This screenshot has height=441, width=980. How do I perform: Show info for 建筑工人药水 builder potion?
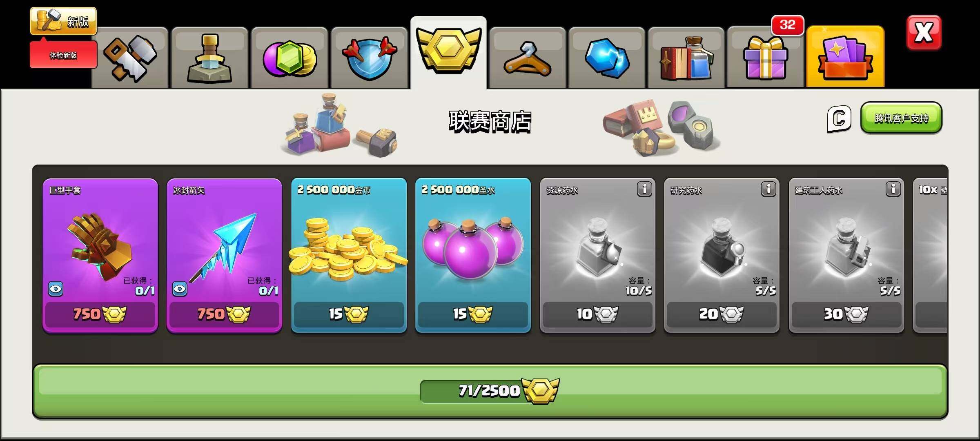[x=893, y=189]
